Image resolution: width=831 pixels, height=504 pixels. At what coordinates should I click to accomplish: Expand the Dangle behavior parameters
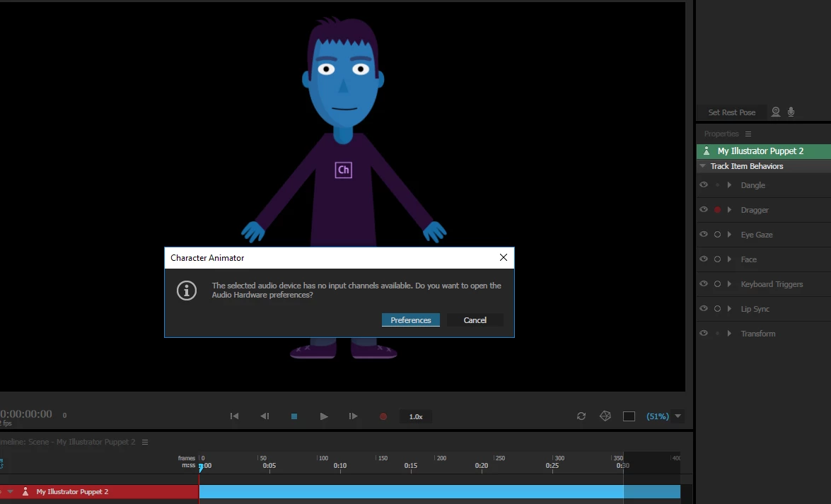[729, 185]
